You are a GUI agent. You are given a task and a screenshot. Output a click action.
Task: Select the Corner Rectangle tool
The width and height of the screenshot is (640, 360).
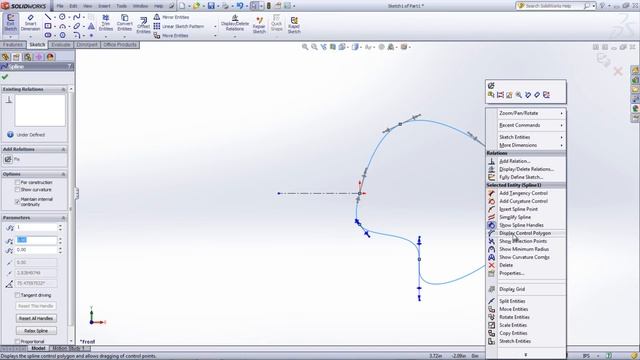pyautogui.click(x=48, y=26)
